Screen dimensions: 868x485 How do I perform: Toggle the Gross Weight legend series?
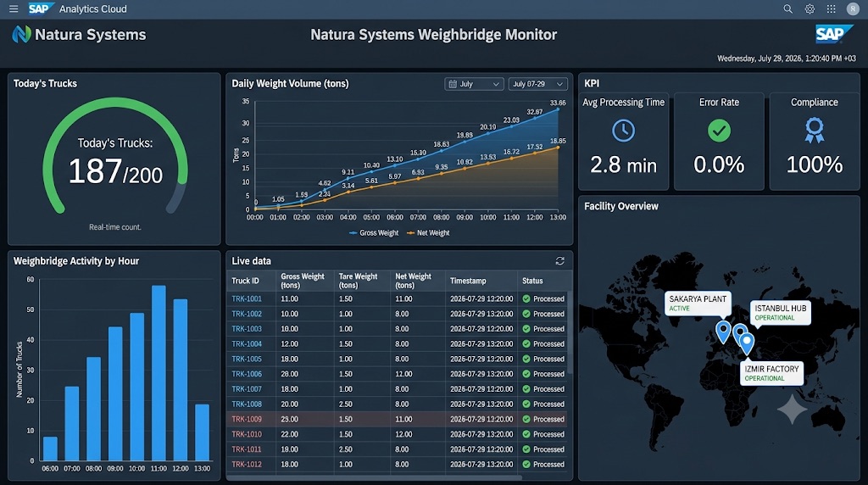click(x=374, y=233)
